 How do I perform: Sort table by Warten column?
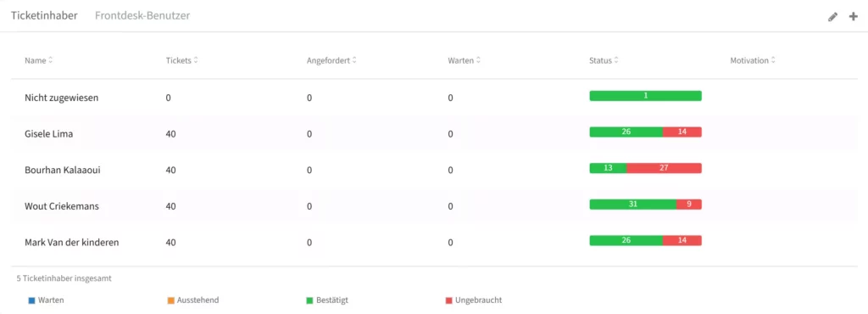(464, 60)
